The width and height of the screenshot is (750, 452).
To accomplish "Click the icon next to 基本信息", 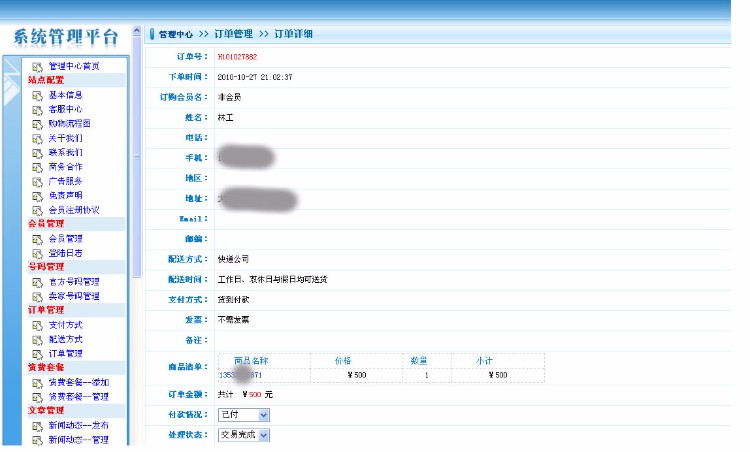I will coord(37,96).
